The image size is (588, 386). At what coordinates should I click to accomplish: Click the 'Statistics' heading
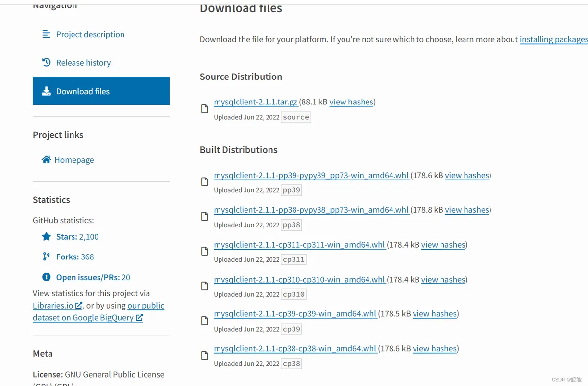click(x=51, y=200)
